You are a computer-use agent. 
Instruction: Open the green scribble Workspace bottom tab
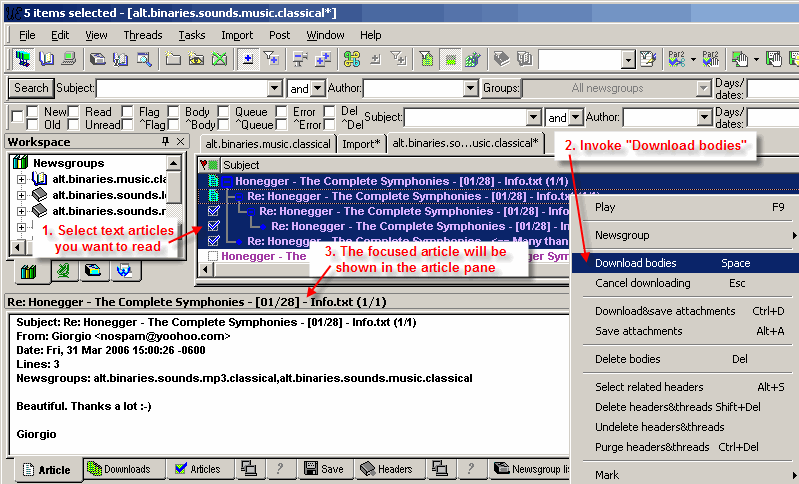click(64, 270)
